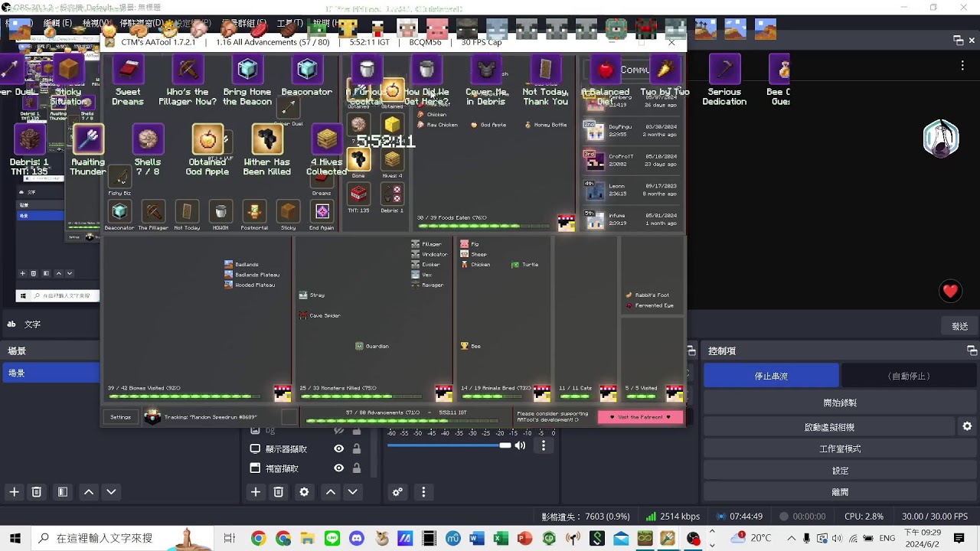This screenshot has height=551, width=980.
Task: Open source properties gear icon
Action: (x=304, y=492)
